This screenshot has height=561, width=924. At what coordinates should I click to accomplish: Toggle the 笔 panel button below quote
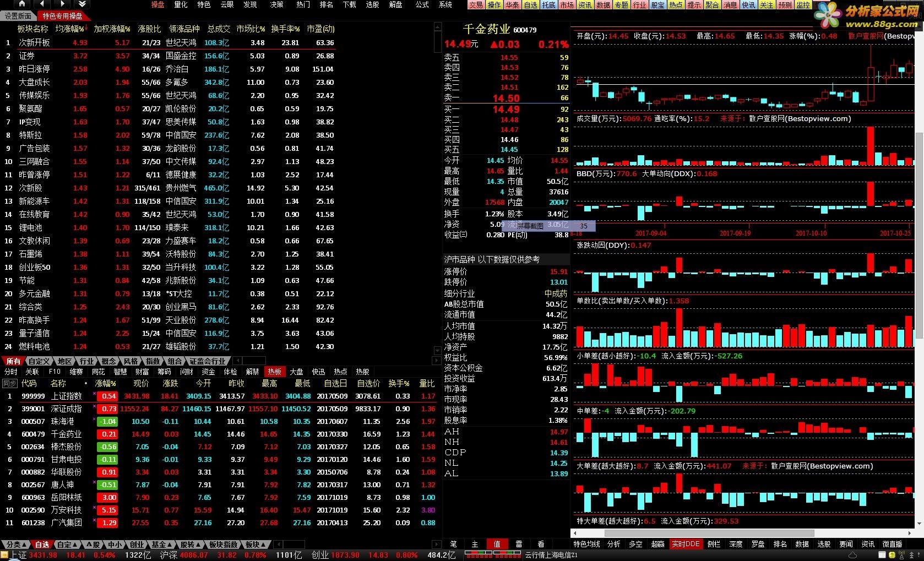[x=453, y=544]
